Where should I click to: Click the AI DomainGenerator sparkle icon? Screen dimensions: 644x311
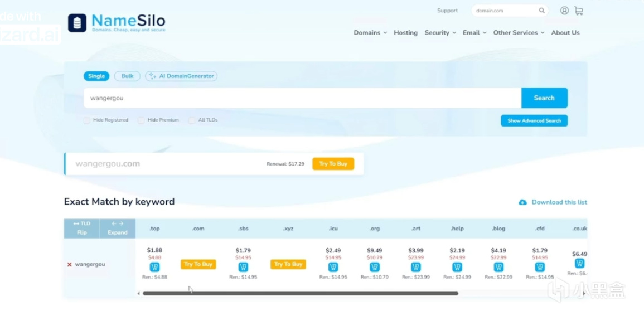(152, 76)
